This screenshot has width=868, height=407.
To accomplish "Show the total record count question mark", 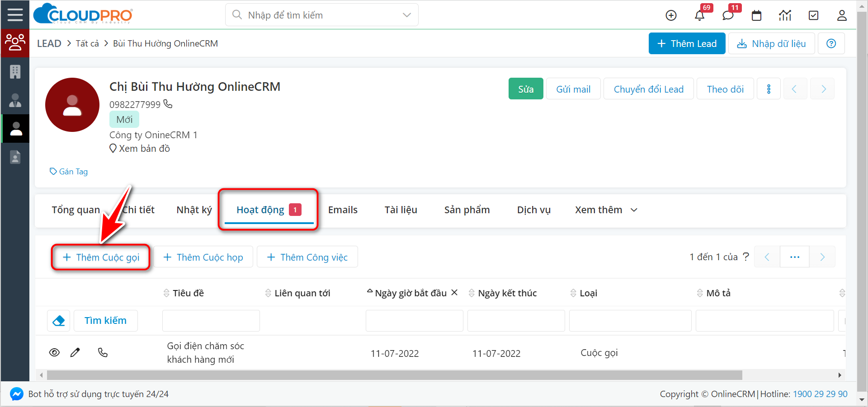I will click(x=746, y=257).
